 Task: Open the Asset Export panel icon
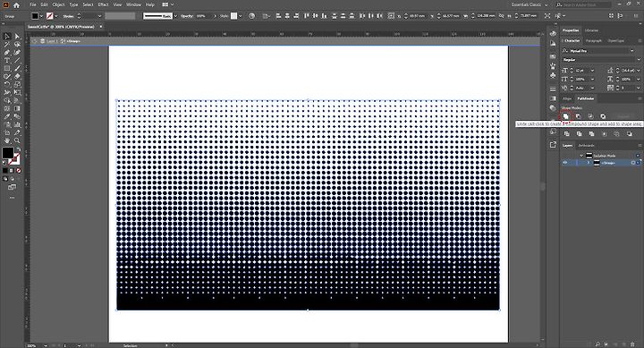(554, 145)
